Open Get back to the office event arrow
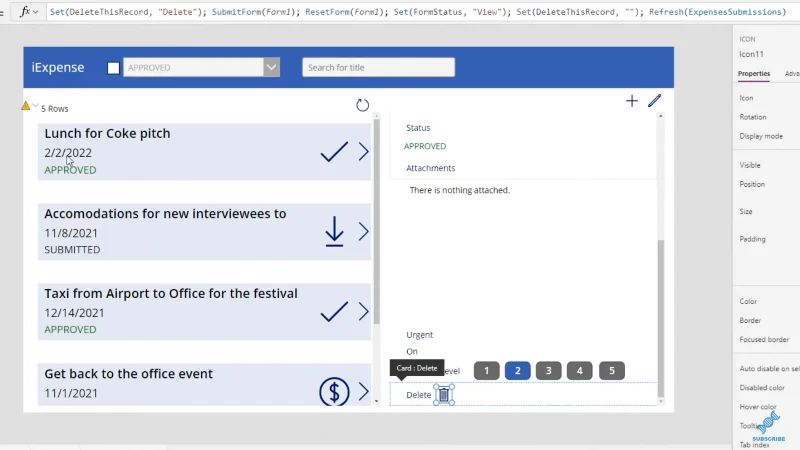Viewport: 800px width, 450px height. [x=363, y=391]
